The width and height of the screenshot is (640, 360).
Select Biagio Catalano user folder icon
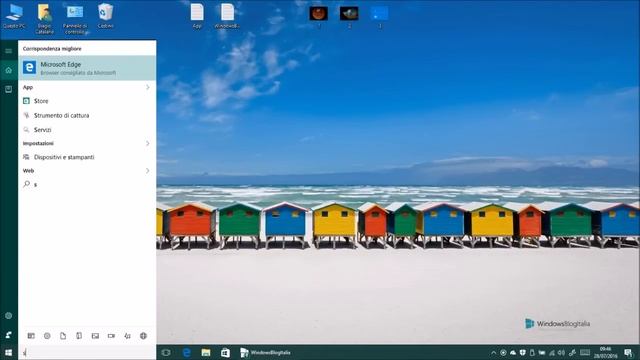[x=44, y=18]
